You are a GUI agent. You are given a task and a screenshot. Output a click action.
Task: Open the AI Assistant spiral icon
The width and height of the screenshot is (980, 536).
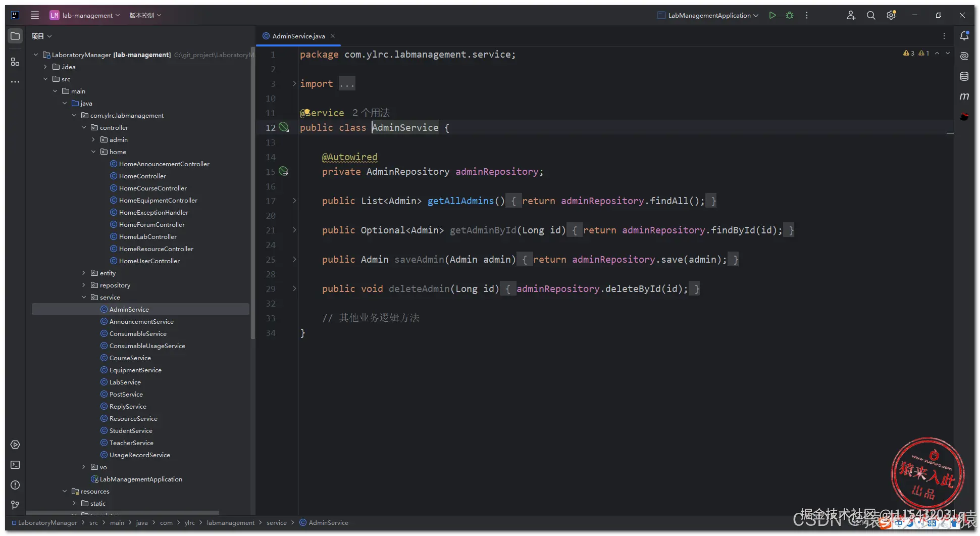tap(964, 56)
